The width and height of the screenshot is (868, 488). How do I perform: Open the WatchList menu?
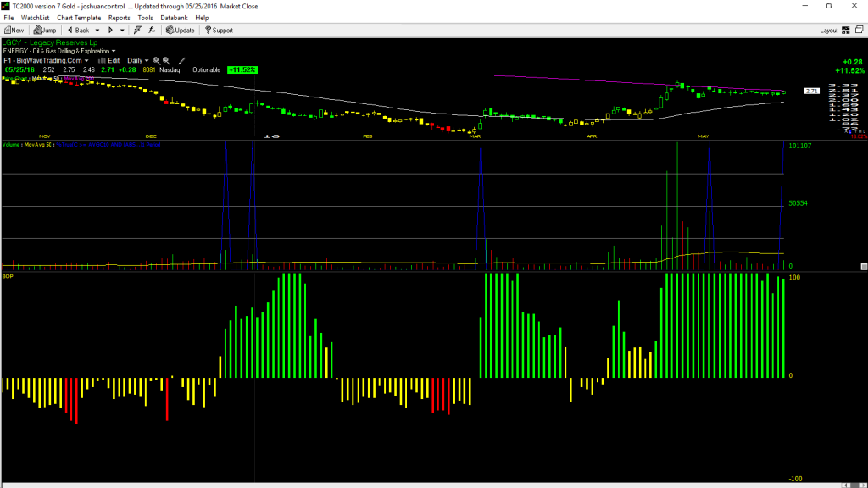[x=35, y=18]
